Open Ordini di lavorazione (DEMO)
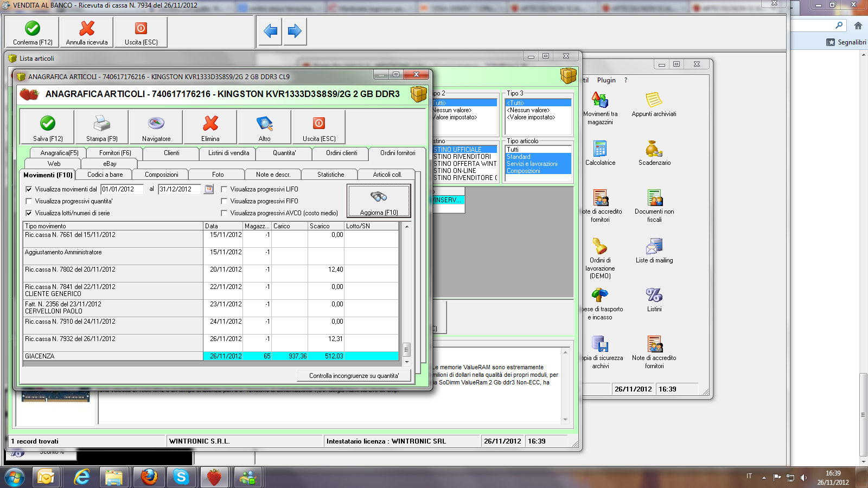Screen dimensions: 868x488 pyautogui.click(x=600, y=259)
